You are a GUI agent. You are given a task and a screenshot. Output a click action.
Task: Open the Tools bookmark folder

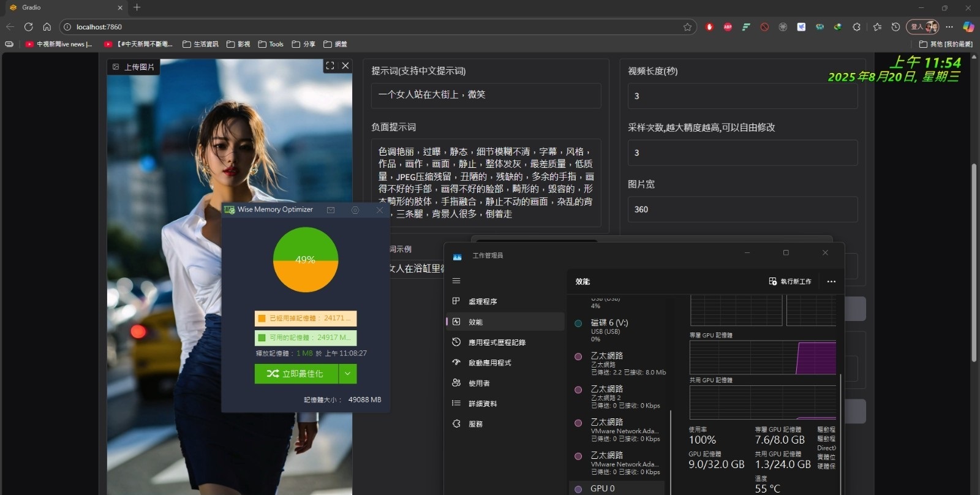tap(271, 44)
